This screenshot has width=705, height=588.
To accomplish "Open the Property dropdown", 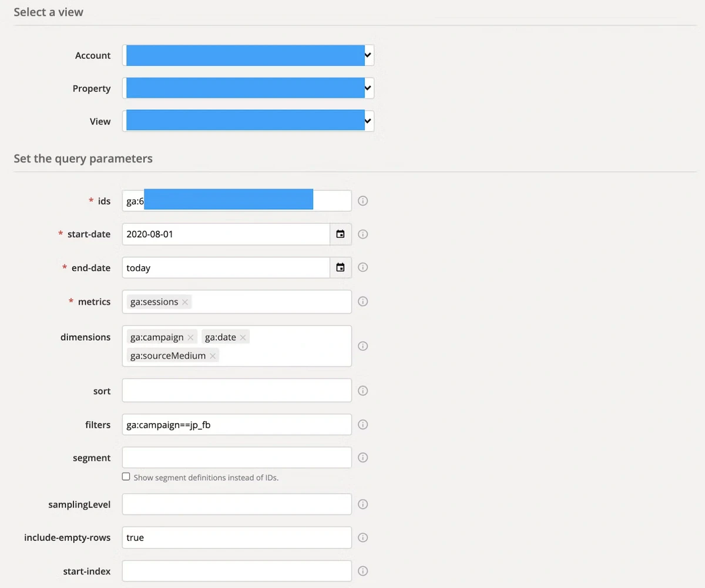I will [248, 88].
